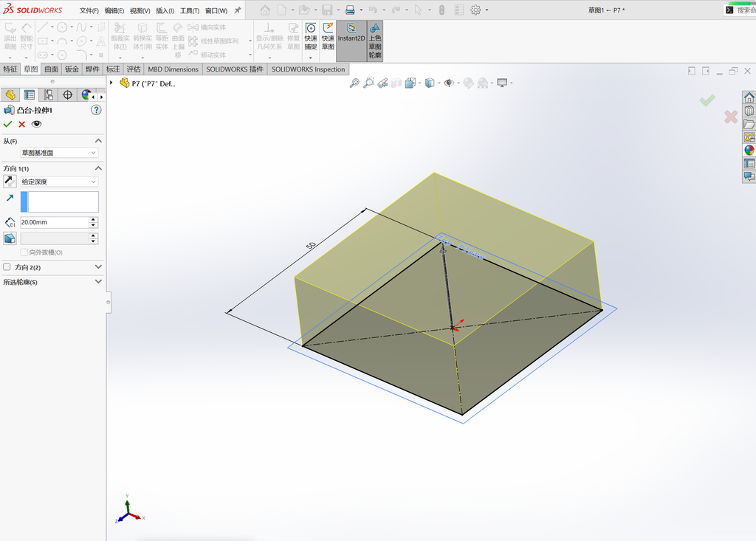Toggle the draft on/off button

click(x=10, y=238)
